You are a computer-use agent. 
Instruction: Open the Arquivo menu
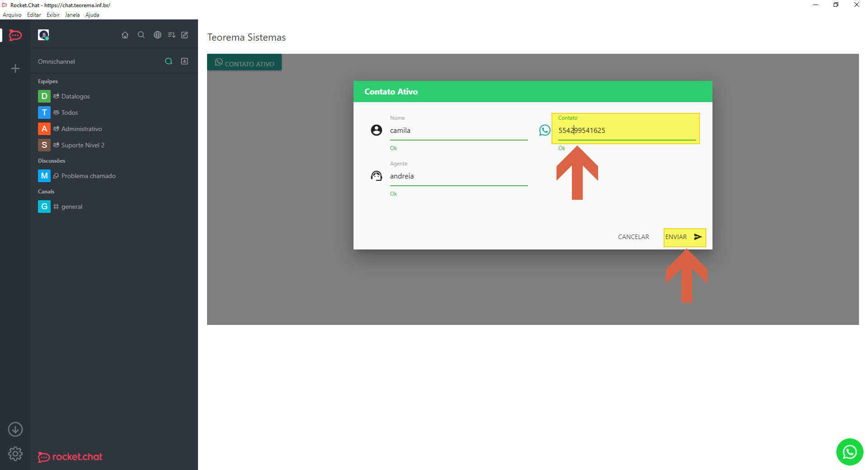click(12, 15)
